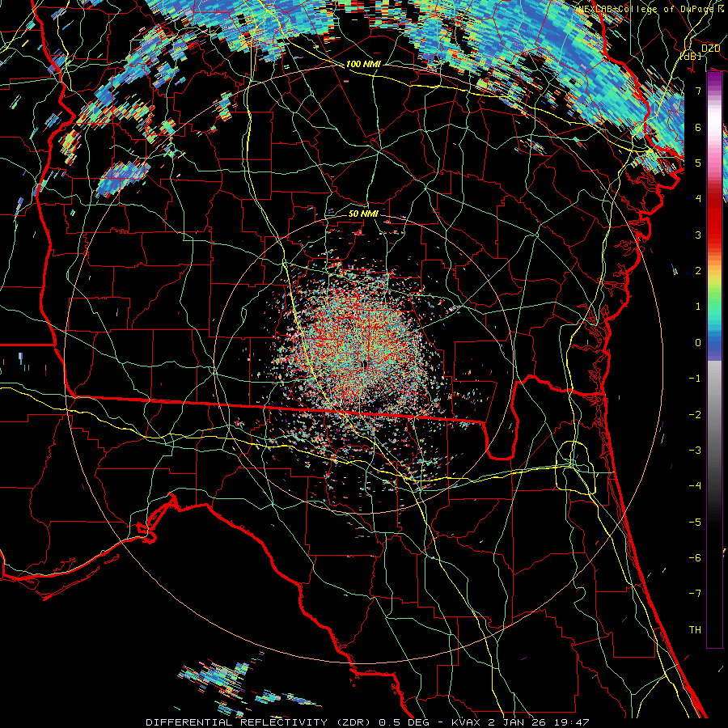Click the "100 NMI" range ring label

(x=363, y=64)
